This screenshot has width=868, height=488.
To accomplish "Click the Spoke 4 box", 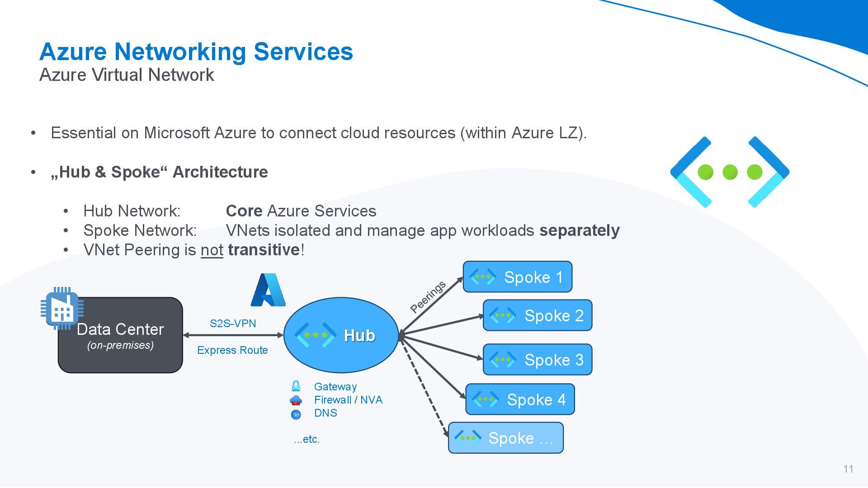I will (x=520, y=399).
